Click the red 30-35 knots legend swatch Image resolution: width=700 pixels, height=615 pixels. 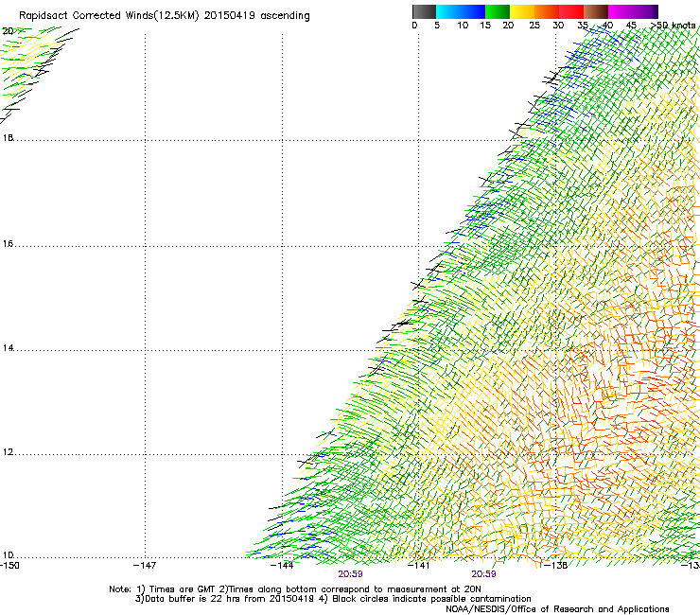pos(571,11)
